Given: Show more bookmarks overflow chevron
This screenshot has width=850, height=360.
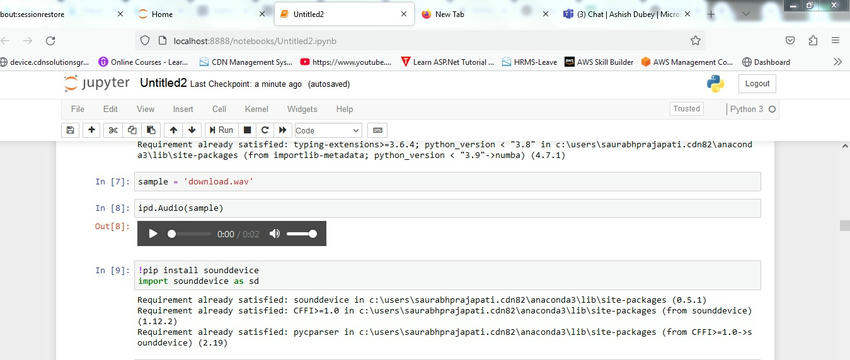Looking at the screenshot, I should pyautogui.click(x=838, y=62).
